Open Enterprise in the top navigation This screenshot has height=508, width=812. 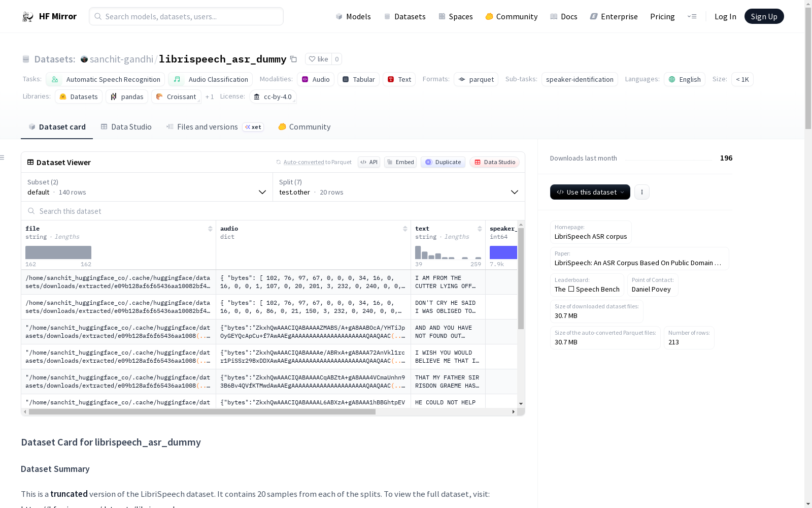pyautogui.click(x=614, y=17)
